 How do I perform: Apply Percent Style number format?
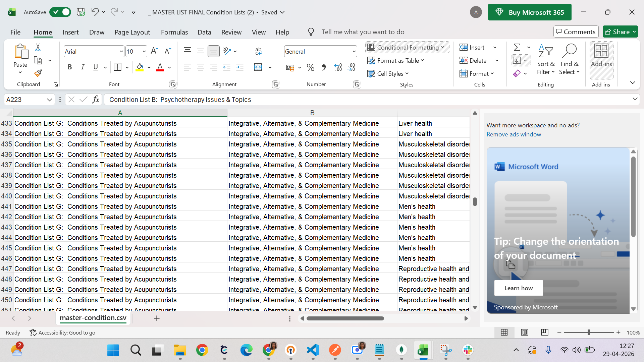tap(311, 67)
